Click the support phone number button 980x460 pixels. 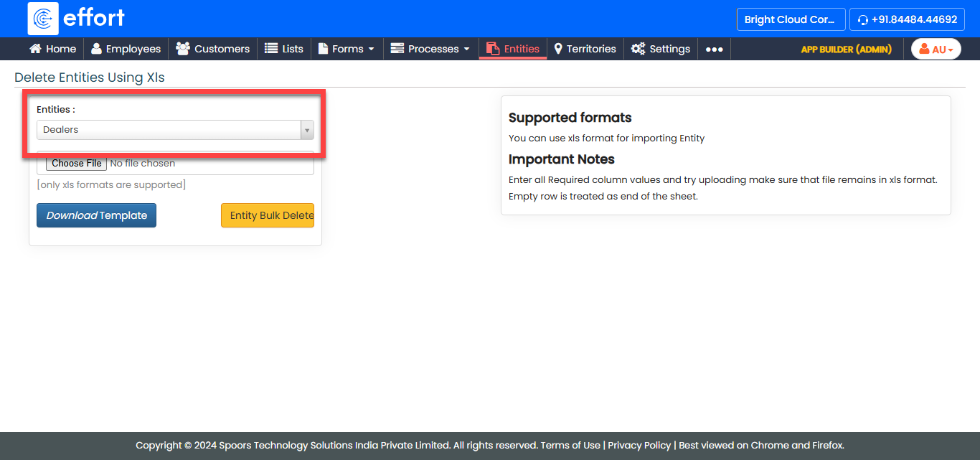click(x=907, y=19)
